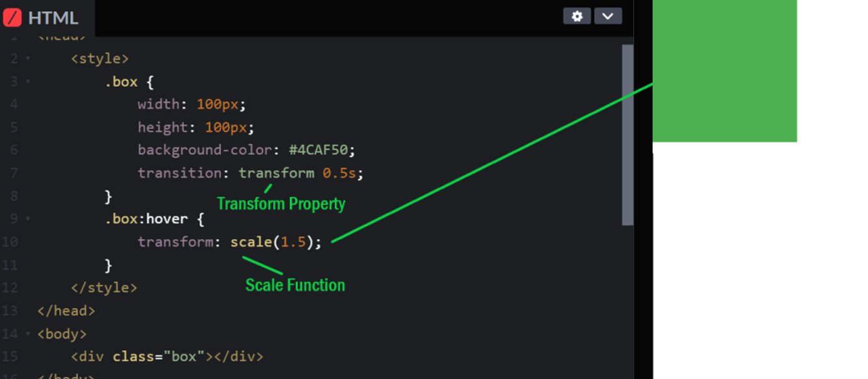Click the Transform Property annotation label

[281, 203]
